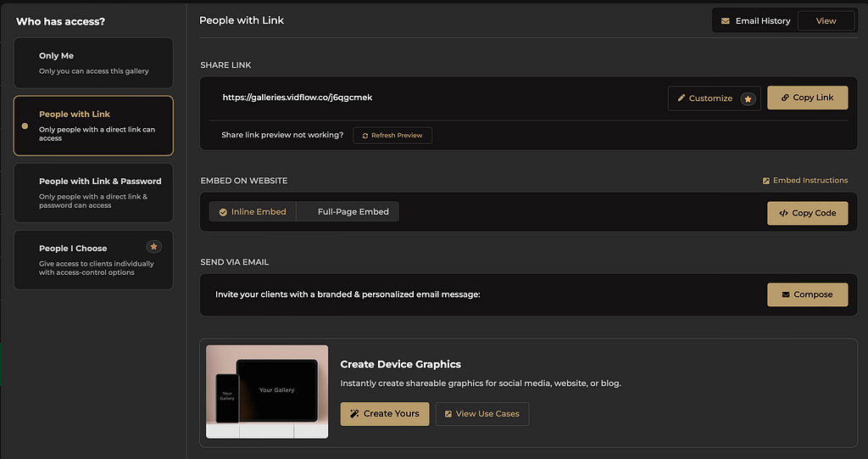Click the Copy Code button
The height and width of the screenshot is (459, 868).
(x=808, y=213)
